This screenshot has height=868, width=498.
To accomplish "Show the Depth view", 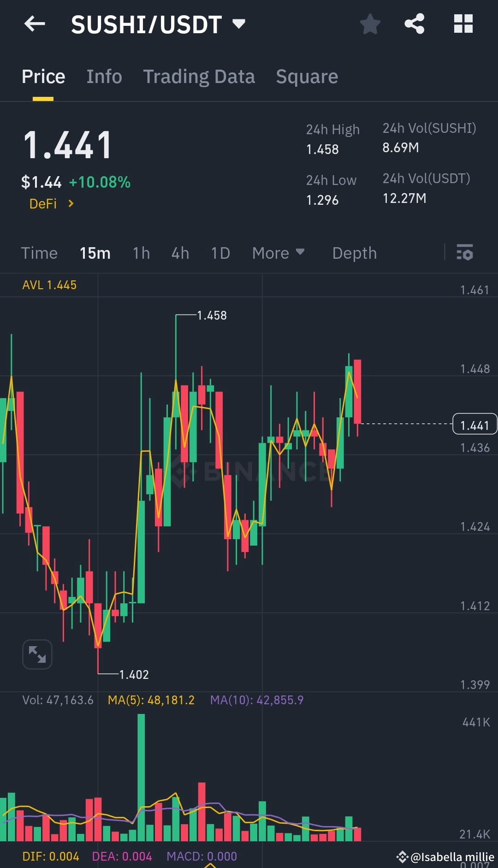I will pos(354,253).
